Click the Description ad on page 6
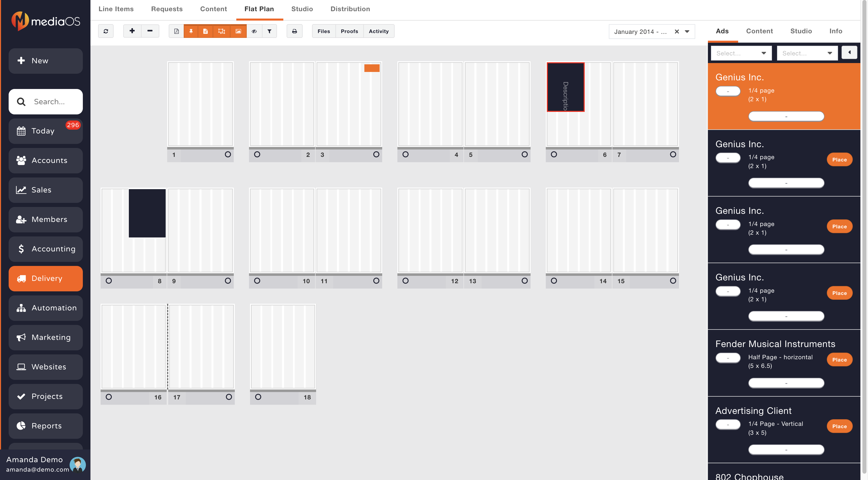Screen dimensions: 868x480 [x=566, y=87]
